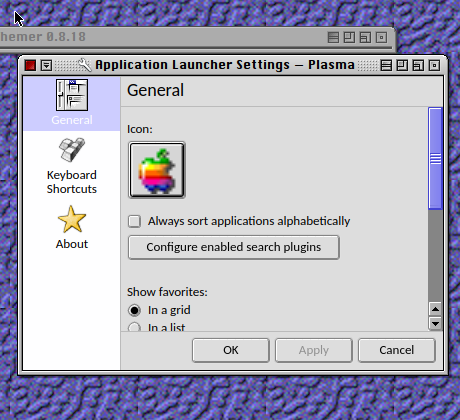Click third title button of background 0.8.18 window
The image size is (460, 420).
(x=365, y=37)
